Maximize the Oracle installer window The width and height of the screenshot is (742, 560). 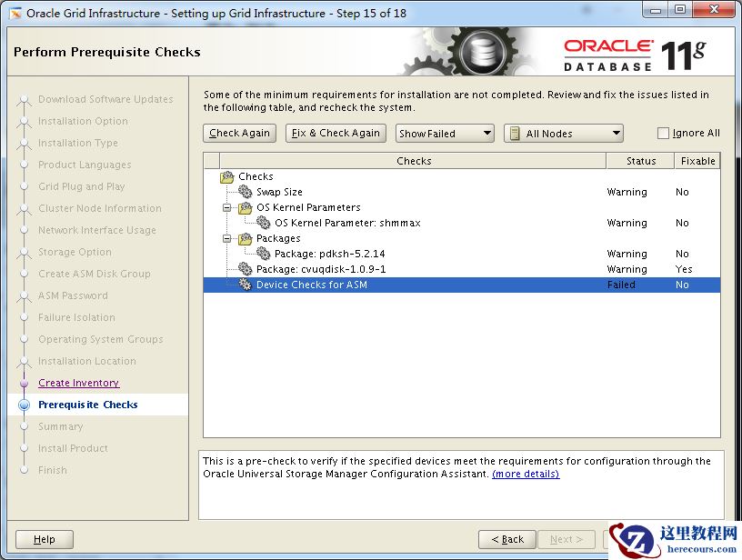pyautogui.click(x=680, y=10)
